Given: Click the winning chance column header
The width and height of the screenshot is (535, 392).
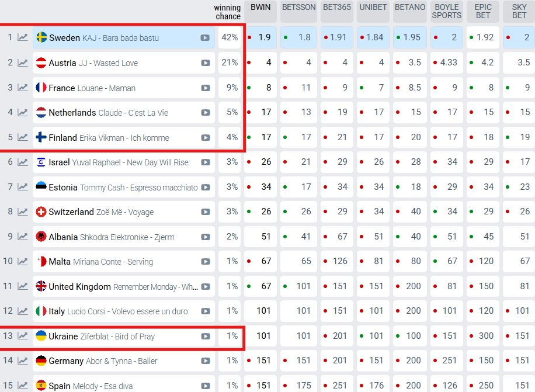Looking at the screenshot, I should [x=227, y=12].
